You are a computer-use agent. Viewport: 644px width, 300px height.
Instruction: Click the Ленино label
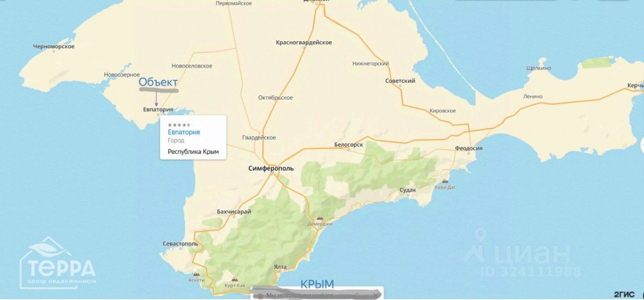tap(533, 97)
